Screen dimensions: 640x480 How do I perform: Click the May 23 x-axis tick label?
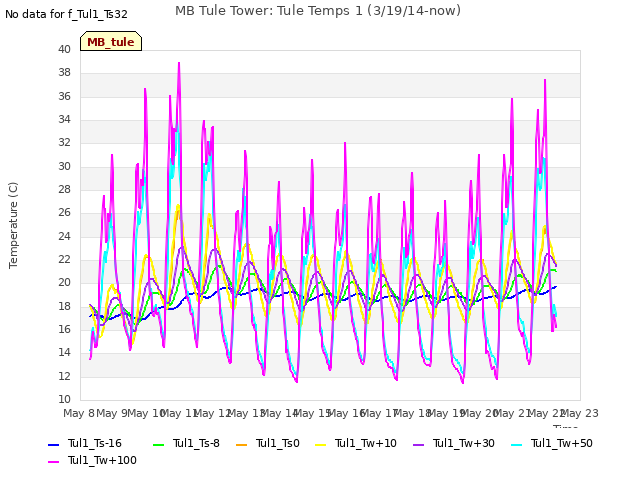[x=580, y=413]
